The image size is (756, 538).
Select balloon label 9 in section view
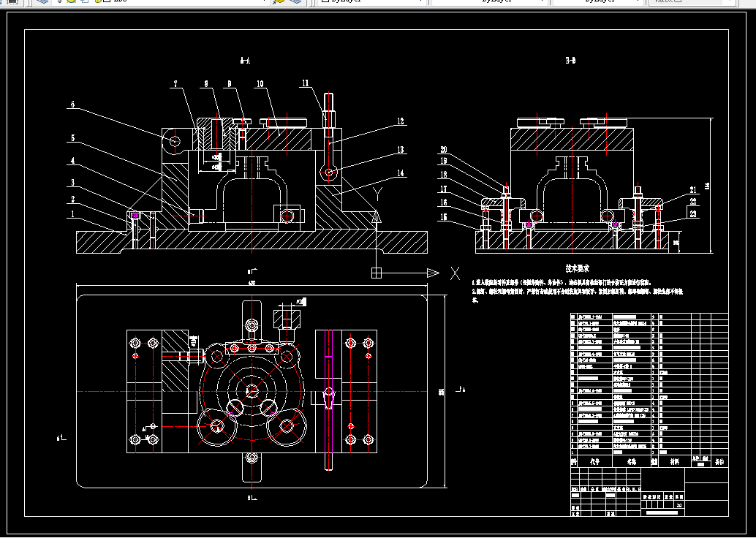(230, 84)
